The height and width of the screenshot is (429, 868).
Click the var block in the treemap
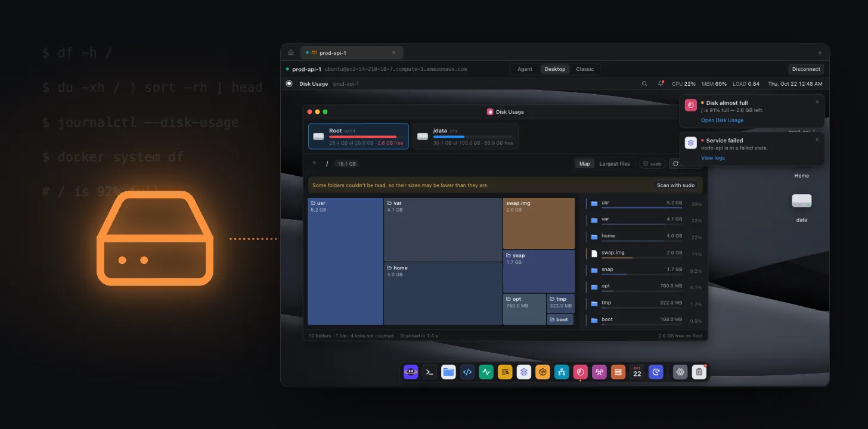[443, 229]
